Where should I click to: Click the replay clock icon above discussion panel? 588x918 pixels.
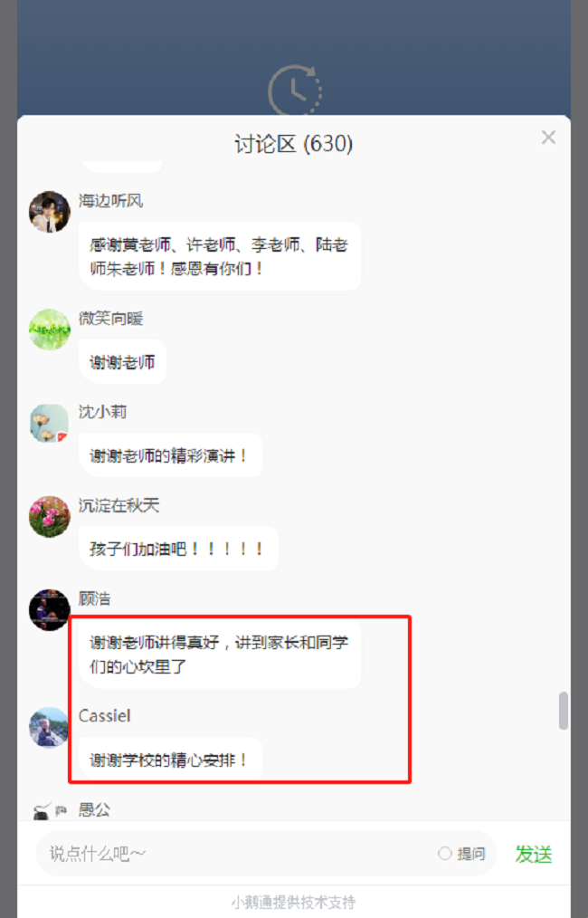[x=295, y=91]
